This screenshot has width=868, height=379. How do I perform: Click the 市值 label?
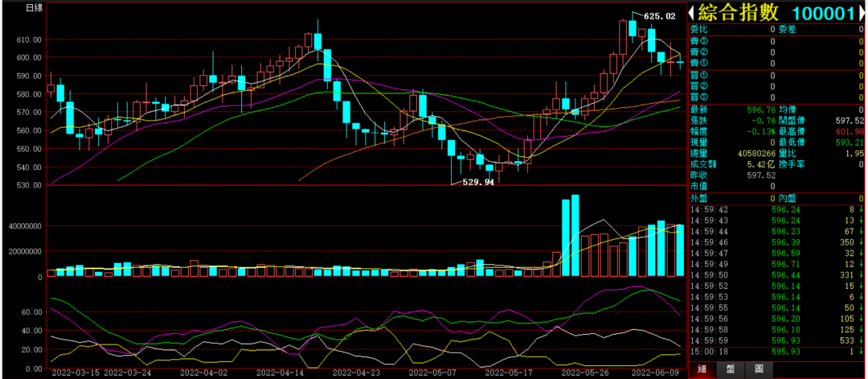click(x=698, y=187)
